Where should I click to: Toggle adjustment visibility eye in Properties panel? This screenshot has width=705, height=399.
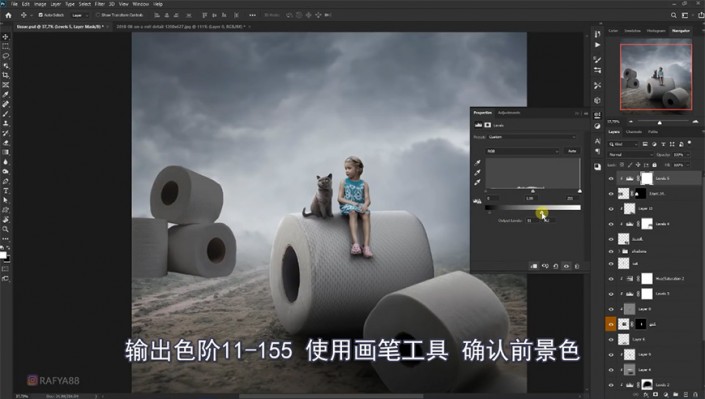point(567,266)
